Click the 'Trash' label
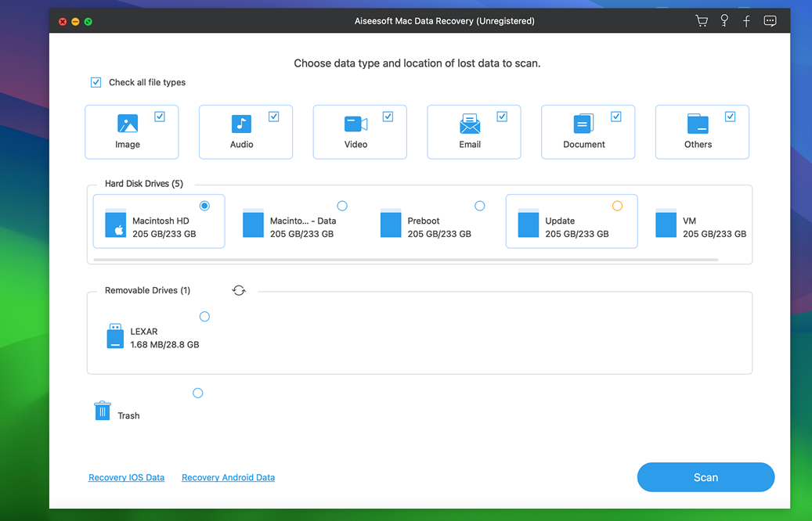The width and height of the screenshot is (812, 521). (x=128, y=416)
